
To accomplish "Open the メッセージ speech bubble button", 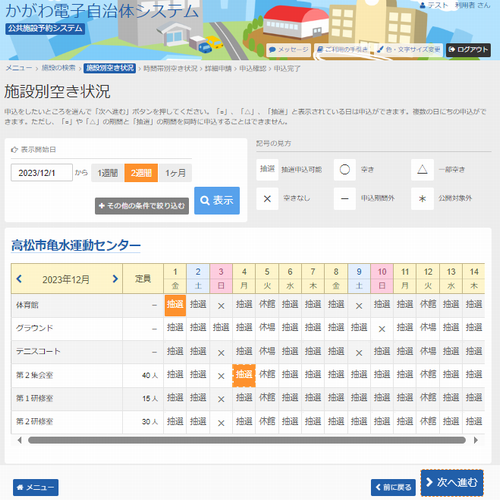I will click(289, 50).
